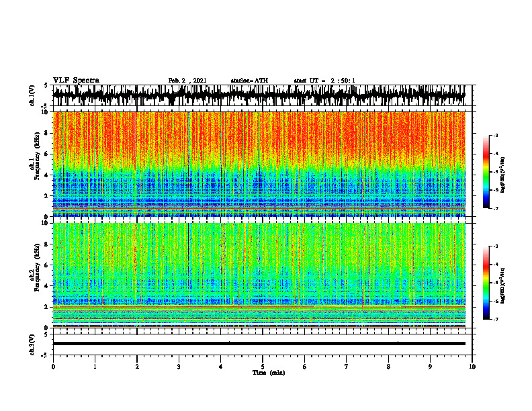Viewport: 532px width, 411px height.
Task: Click the time axis tick label "8"
Action: [388, 367]
